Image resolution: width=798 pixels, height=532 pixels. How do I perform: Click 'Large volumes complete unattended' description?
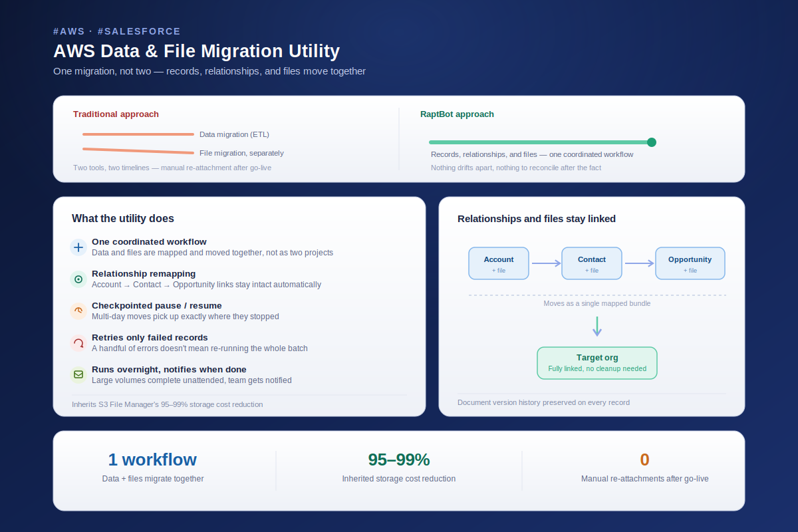[x=192, y=380]
